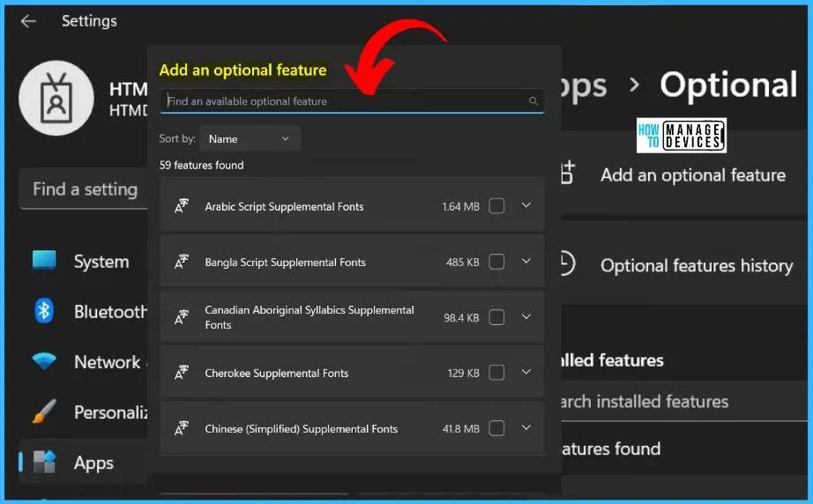
Task: Open Network settings category
Action: [x=84, y=361]
